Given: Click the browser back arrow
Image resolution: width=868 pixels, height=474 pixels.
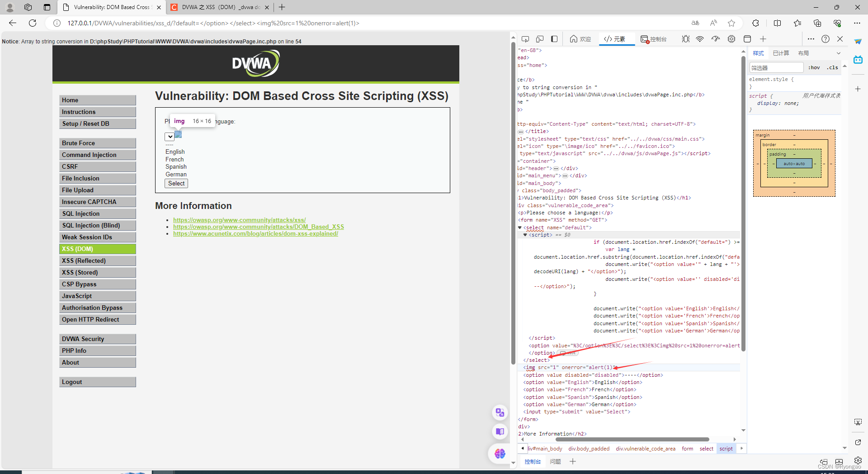Looking at the screenshot, I should (x=13, y=23).
